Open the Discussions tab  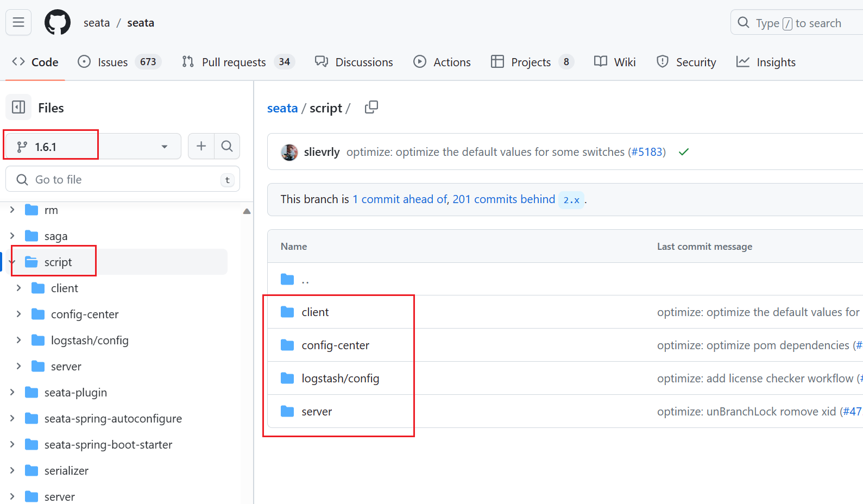coord(354,62)
